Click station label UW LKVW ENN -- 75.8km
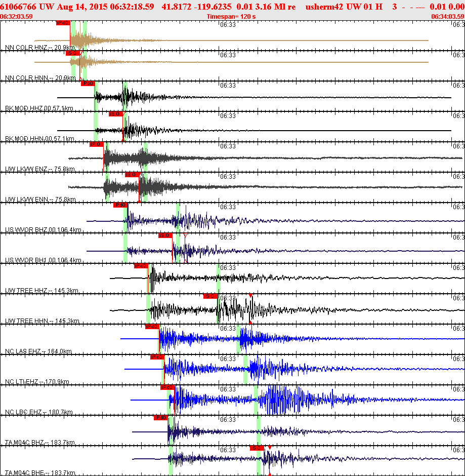The image size is (465, 476). [40, 199]
